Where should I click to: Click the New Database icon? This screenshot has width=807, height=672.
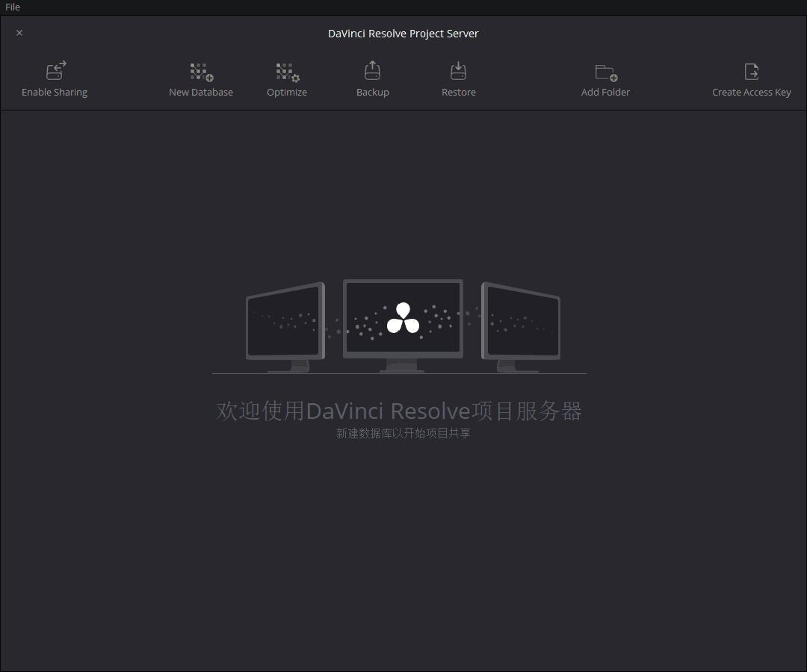(201, 72)
